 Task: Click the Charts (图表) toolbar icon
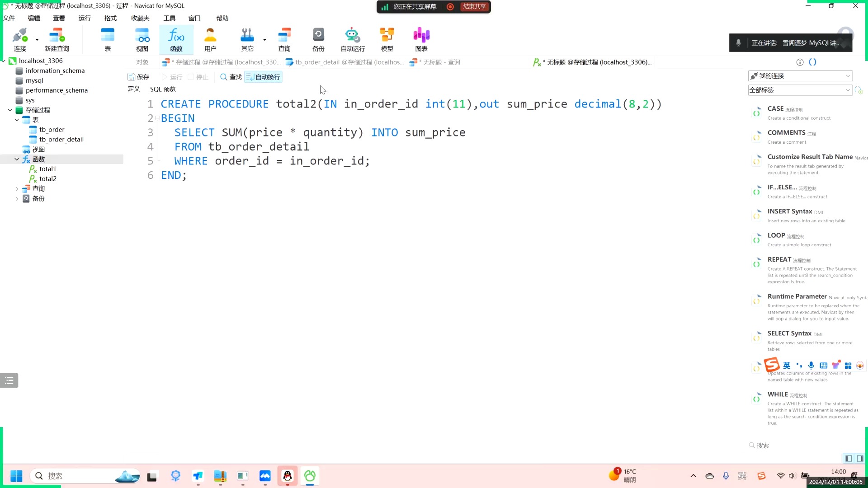coord(421,39)
